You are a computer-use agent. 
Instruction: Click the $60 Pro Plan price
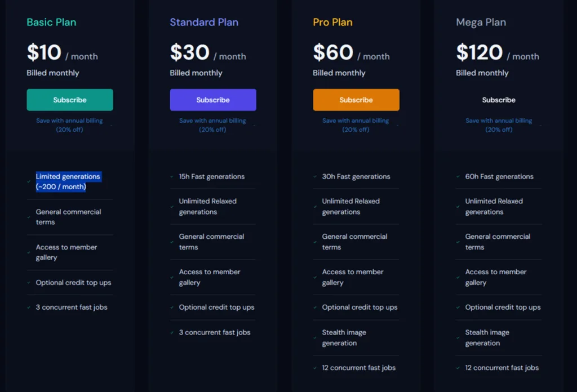(333, 52)
